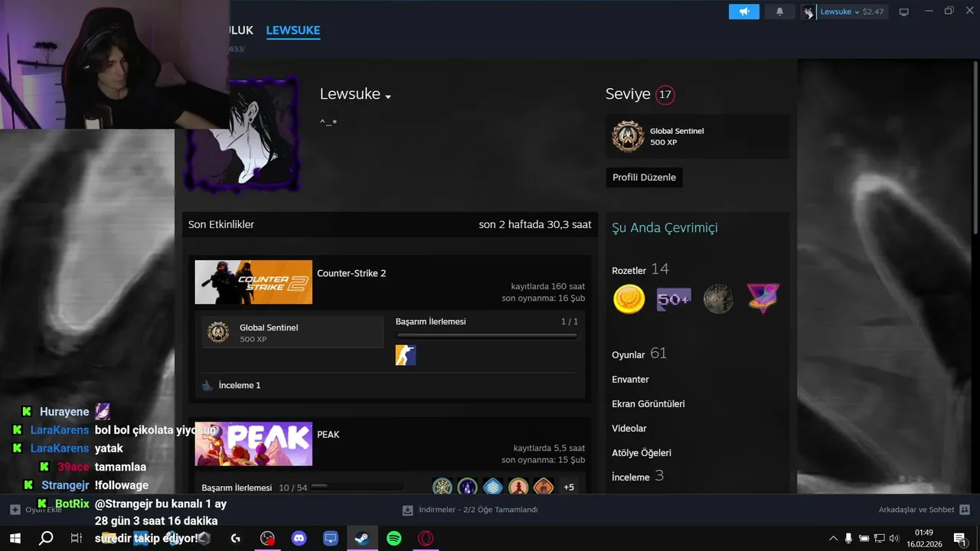Open the Ekran Görüntüleri link
980x551 pixels.
coord(648,404)
